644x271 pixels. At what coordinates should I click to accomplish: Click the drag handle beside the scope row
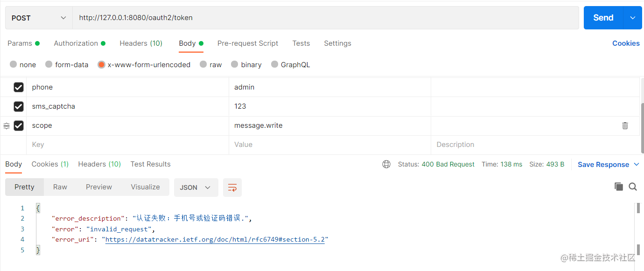[x=6, y=125]
